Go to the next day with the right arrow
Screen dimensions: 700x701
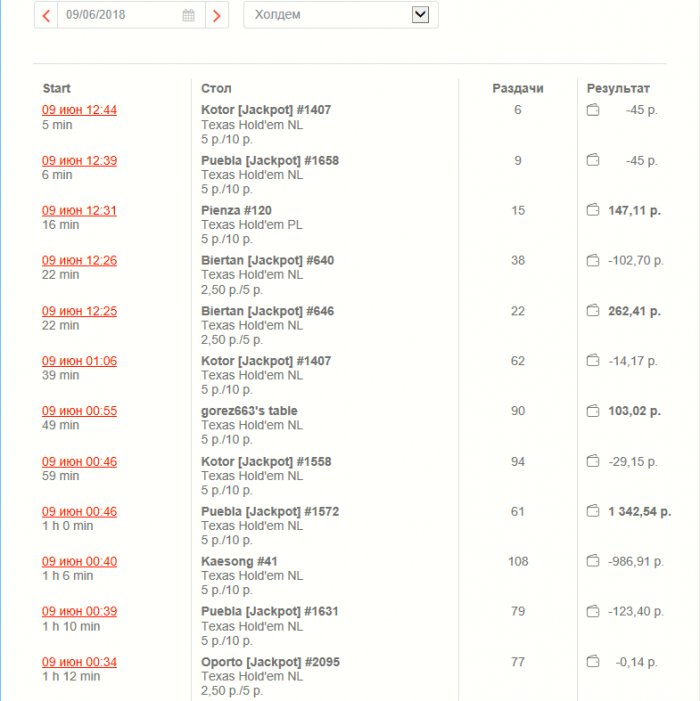[x=217, y=15]
